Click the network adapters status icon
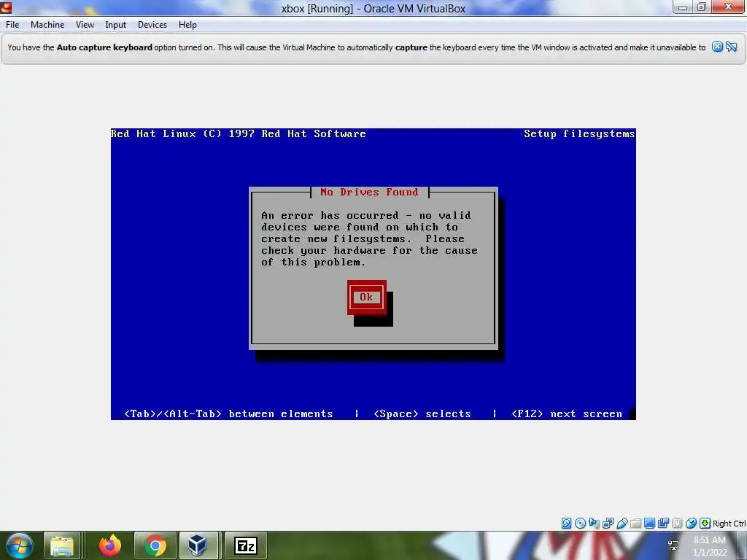 coord(608,524)
